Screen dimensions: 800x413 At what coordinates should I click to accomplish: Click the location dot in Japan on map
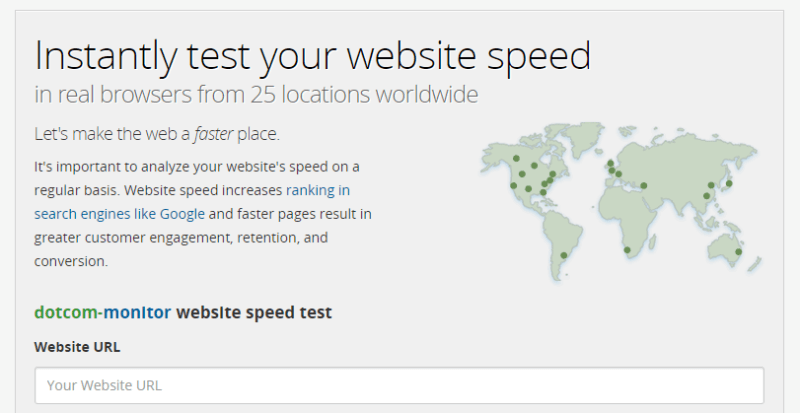click(x=729, y=183)
